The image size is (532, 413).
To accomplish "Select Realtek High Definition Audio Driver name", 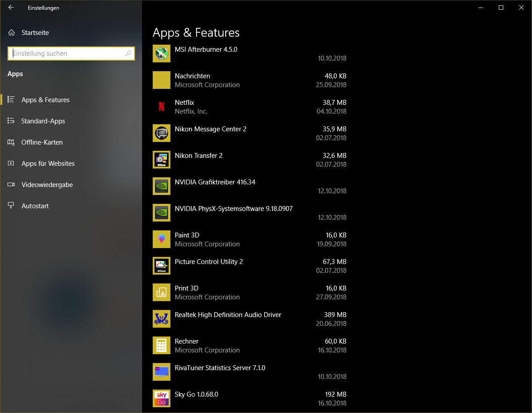I will point(228,315).
